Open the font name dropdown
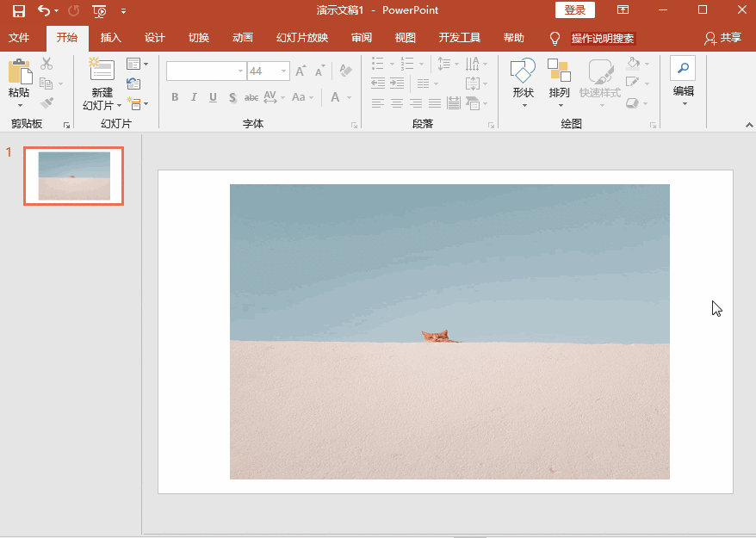Viewport: 756px width, 538px height. (x=239, y=71)
